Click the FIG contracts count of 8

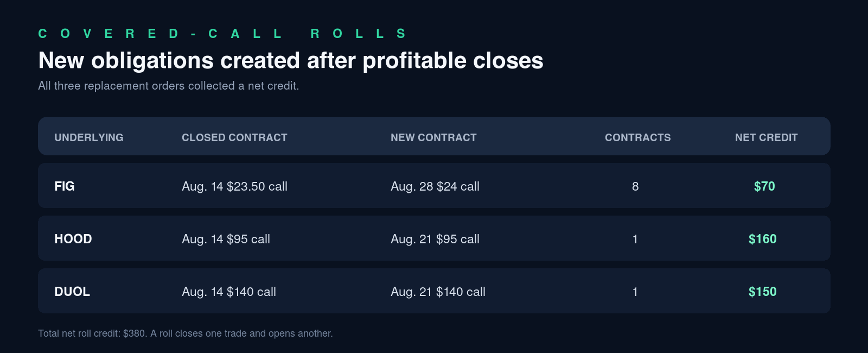[x=635, y=186]
